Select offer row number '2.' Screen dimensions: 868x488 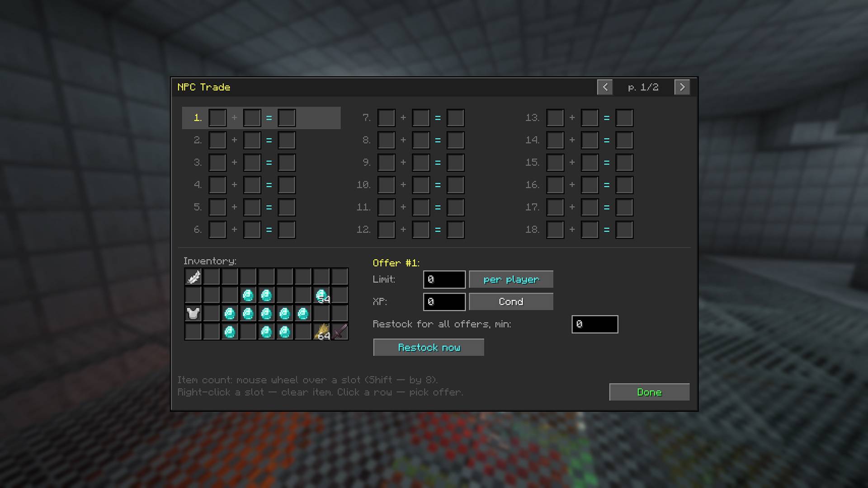tap(198, 140)
